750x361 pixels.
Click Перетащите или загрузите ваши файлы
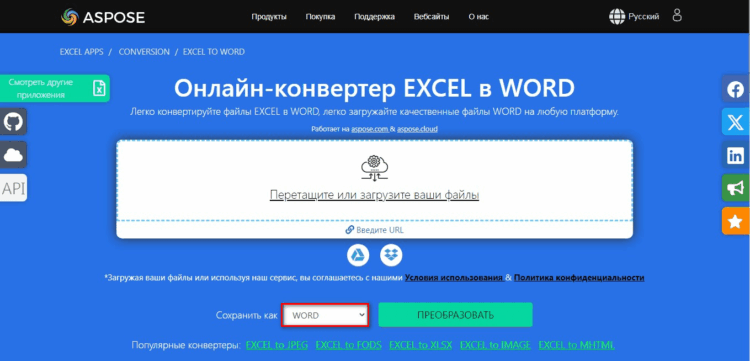tap(375, 195)
